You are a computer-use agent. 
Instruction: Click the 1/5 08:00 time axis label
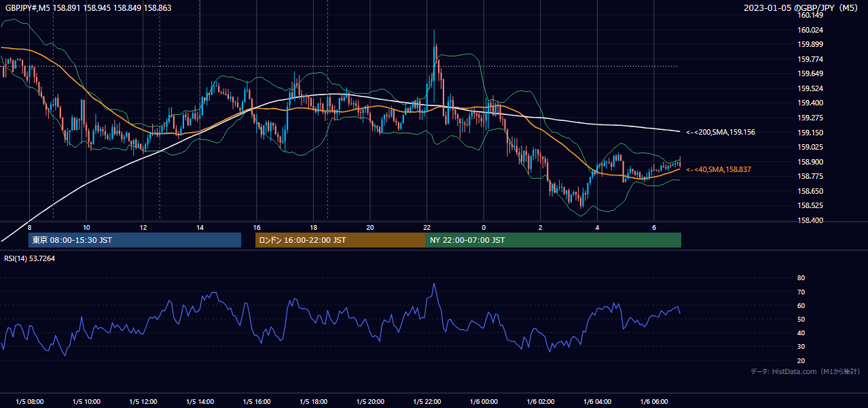pos(29,402)
